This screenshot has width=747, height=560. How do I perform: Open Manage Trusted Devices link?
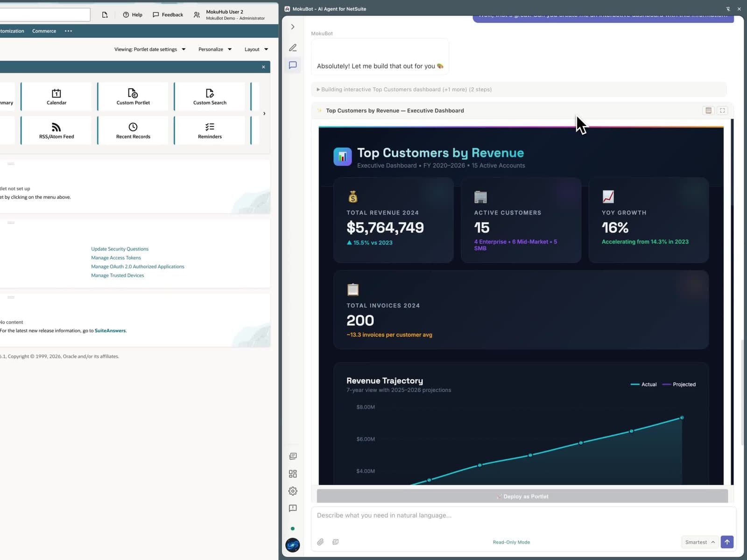118,276
